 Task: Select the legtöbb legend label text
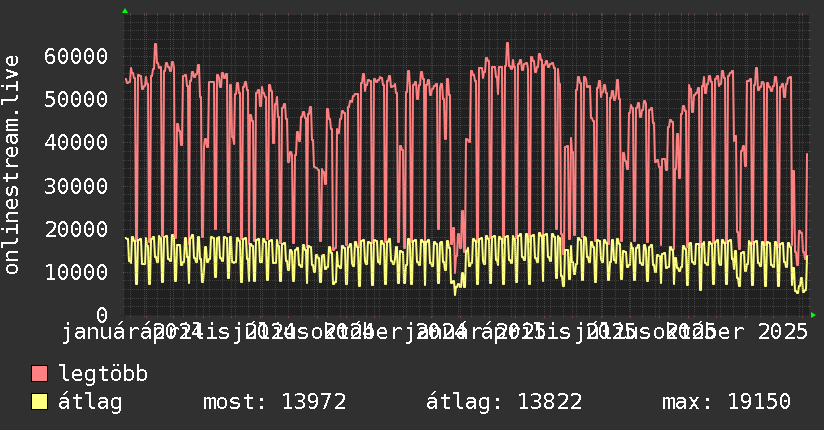pos(103,374)
